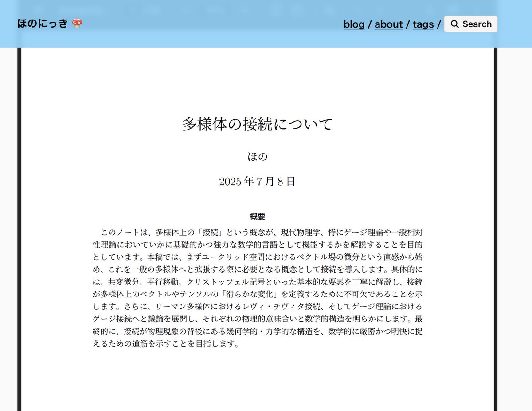Click the Search button
532x411 pixels.
(x=470, y=24)
